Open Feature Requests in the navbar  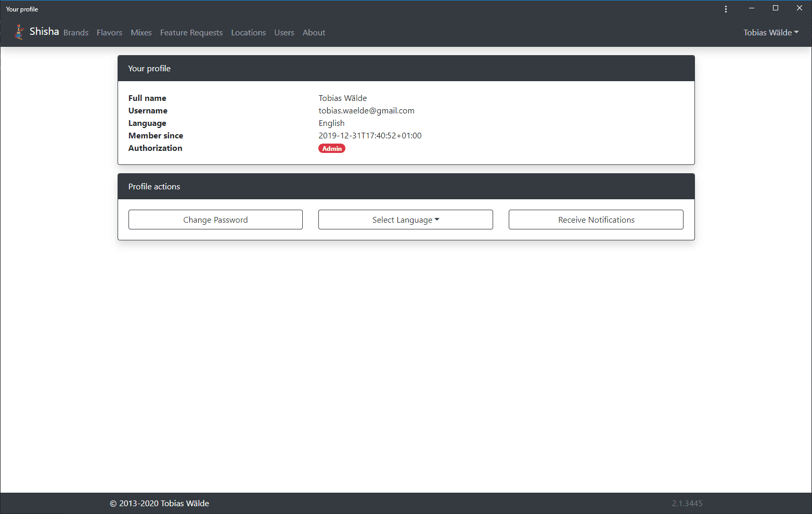coord(191,33)
